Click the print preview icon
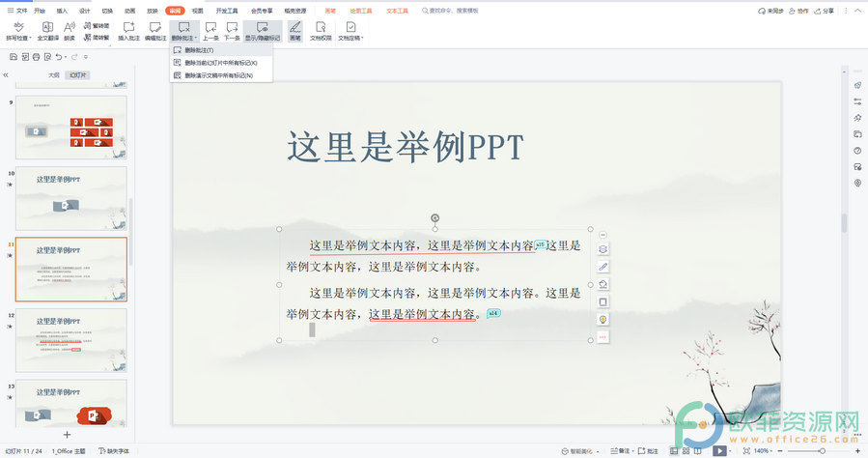This screenshot has height=458, width=868. click(47, 56)
